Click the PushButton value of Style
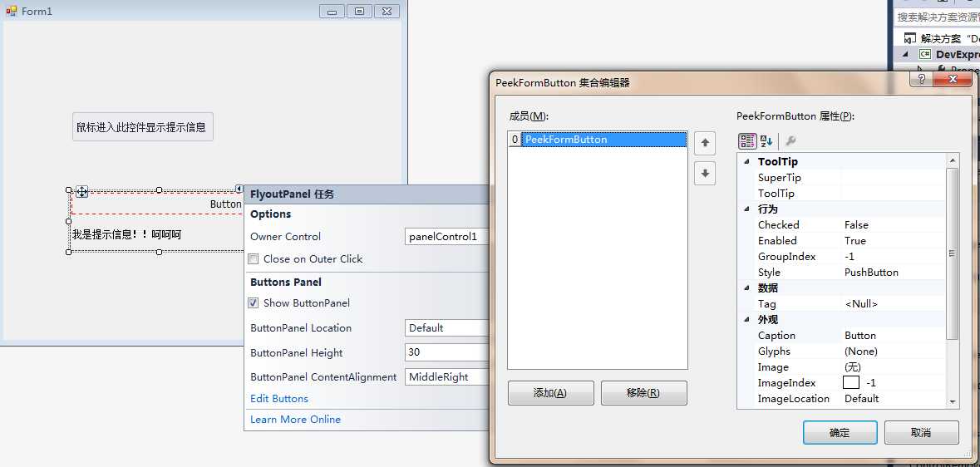Screen dimensions: 980x467 click(871, 273)
